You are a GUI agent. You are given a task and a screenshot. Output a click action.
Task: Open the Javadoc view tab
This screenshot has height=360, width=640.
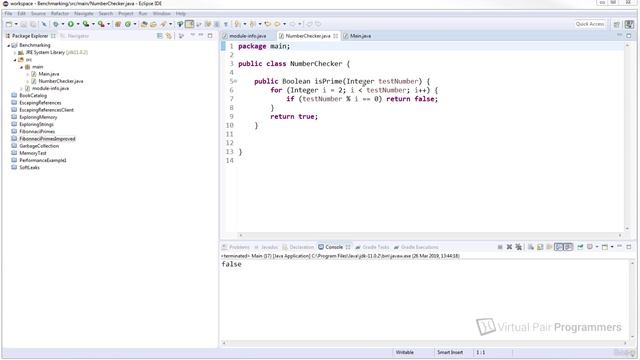click(266, 247)
